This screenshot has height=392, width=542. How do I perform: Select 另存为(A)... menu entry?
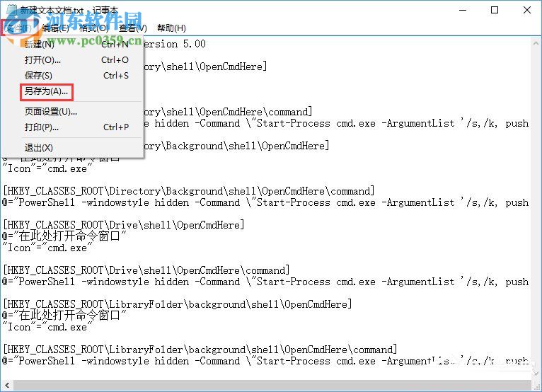point(47,91)
